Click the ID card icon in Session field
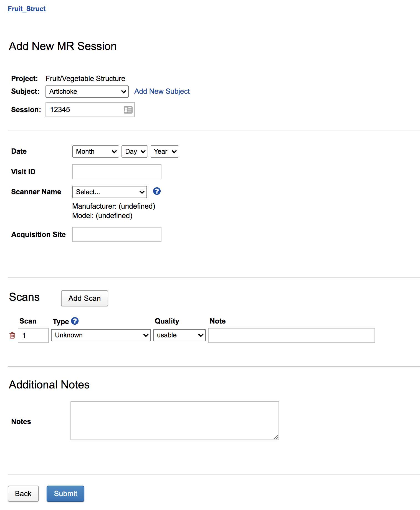The height and width of the screenshot is (510, 420). coord(128,110)
